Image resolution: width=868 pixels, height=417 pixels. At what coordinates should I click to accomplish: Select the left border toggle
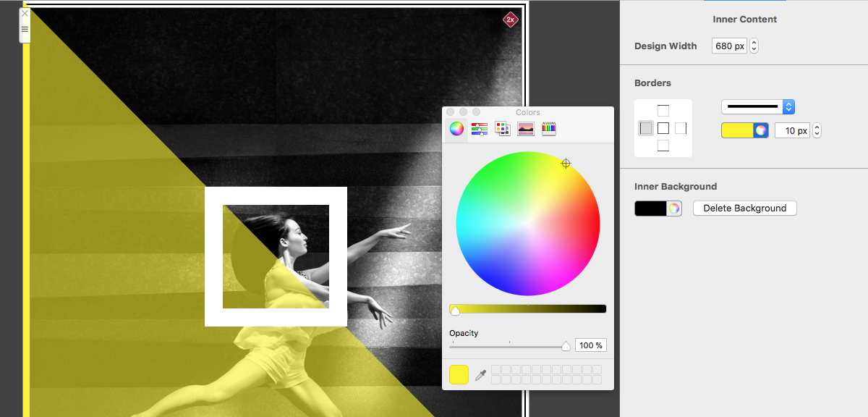(x=646, y=128)
